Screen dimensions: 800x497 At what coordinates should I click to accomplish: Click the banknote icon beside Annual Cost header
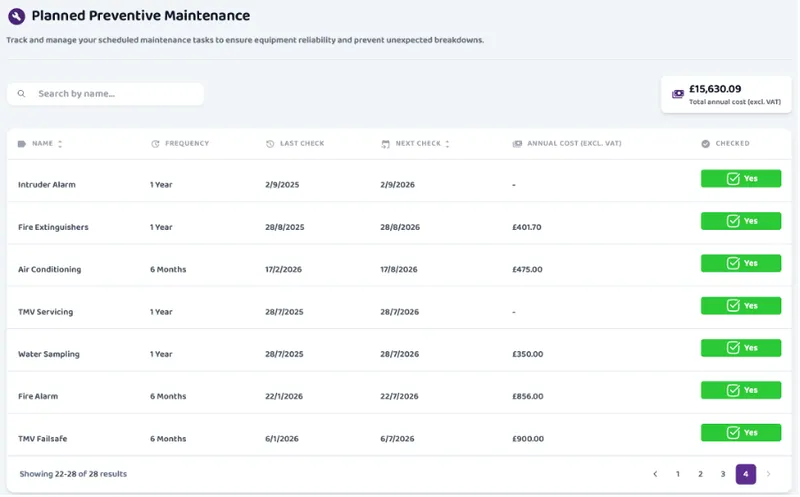(x=517, y=144)
